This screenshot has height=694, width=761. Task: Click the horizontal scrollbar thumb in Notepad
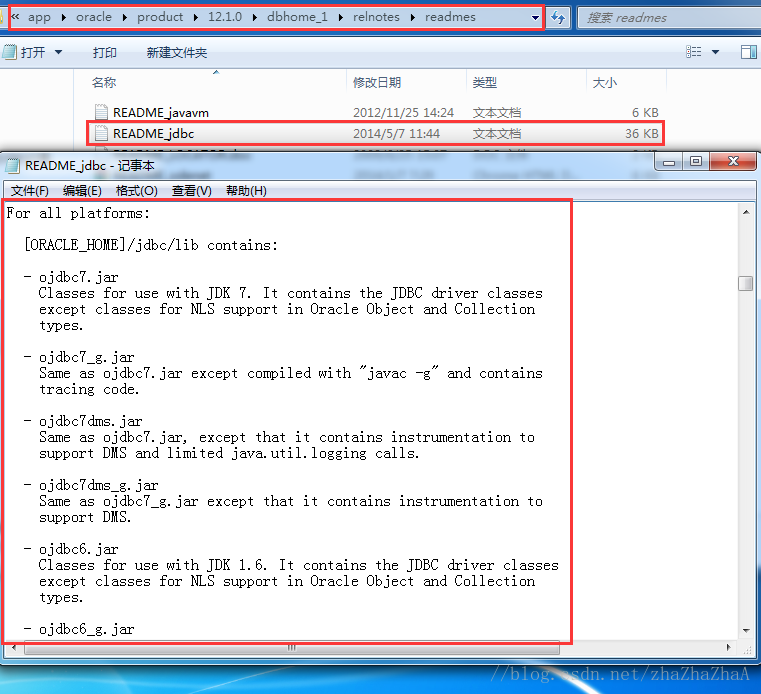click(x=291, y=648)
